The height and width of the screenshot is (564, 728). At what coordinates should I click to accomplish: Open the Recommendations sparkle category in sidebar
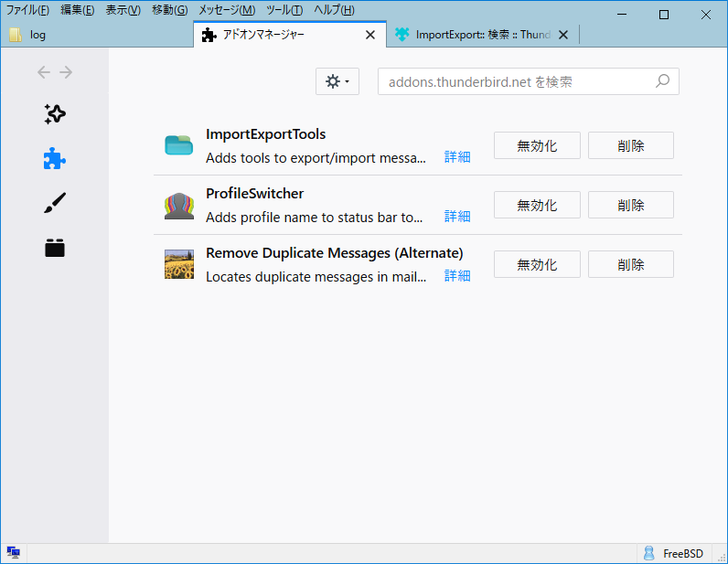click(55, 114)
